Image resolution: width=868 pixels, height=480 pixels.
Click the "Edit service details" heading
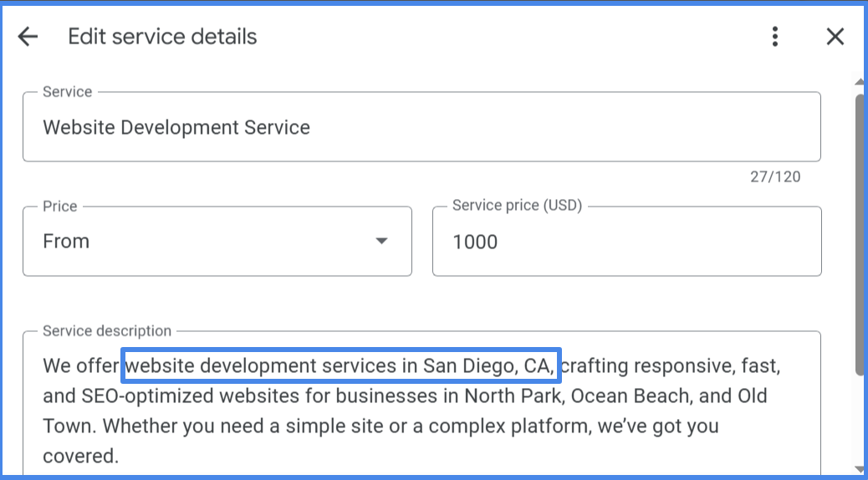click(x=162, y=37)
